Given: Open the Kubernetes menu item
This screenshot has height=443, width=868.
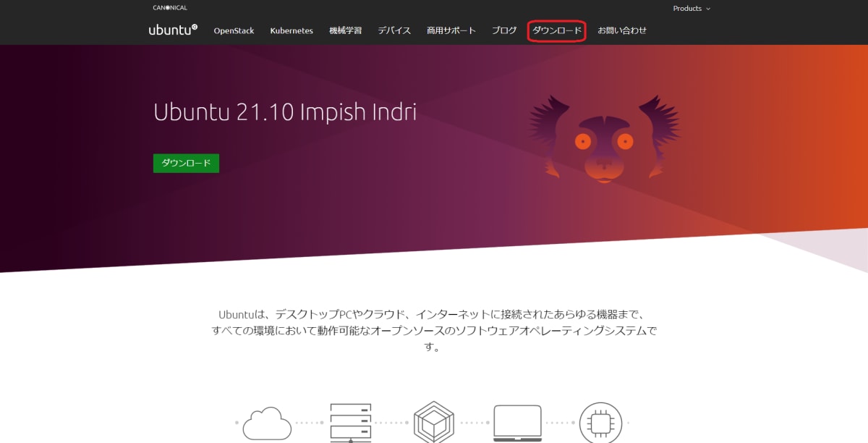Looking at the screenshot, I should pyautogui.click(x=292, y=30).
